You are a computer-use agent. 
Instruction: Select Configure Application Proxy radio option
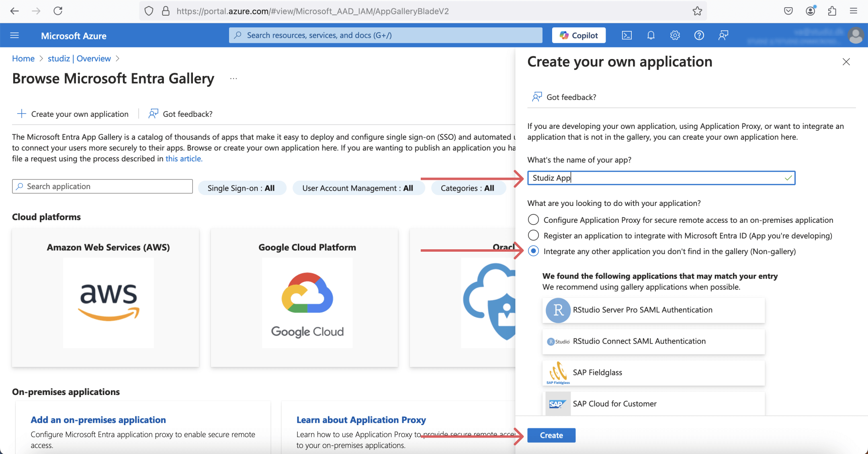click(x=533, y=220)
